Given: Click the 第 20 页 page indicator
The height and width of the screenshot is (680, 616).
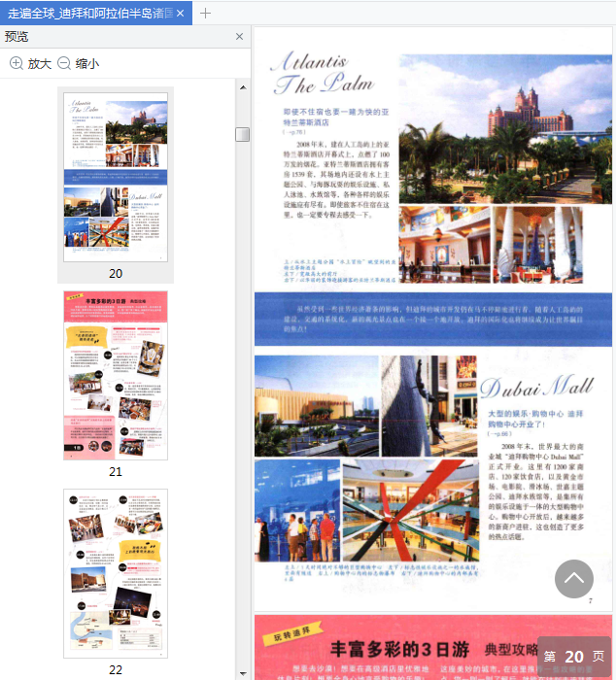Looking at the screenshot, I should pos(573,656).
